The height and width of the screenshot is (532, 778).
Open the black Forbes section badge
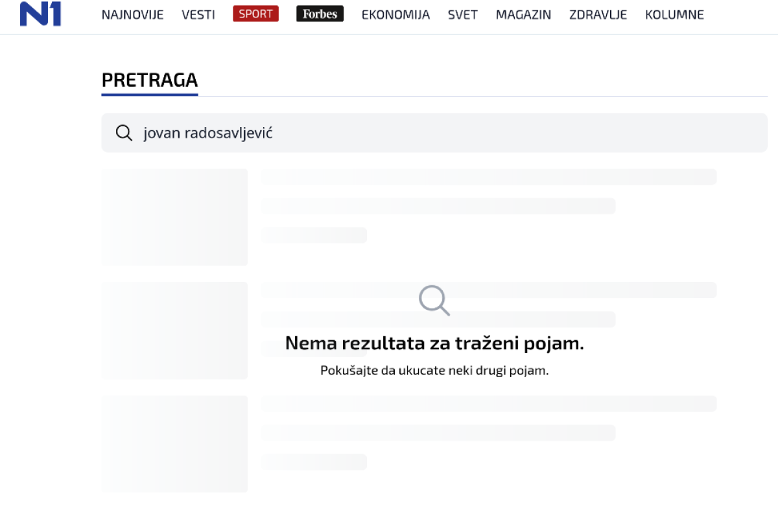click(320, 14)
